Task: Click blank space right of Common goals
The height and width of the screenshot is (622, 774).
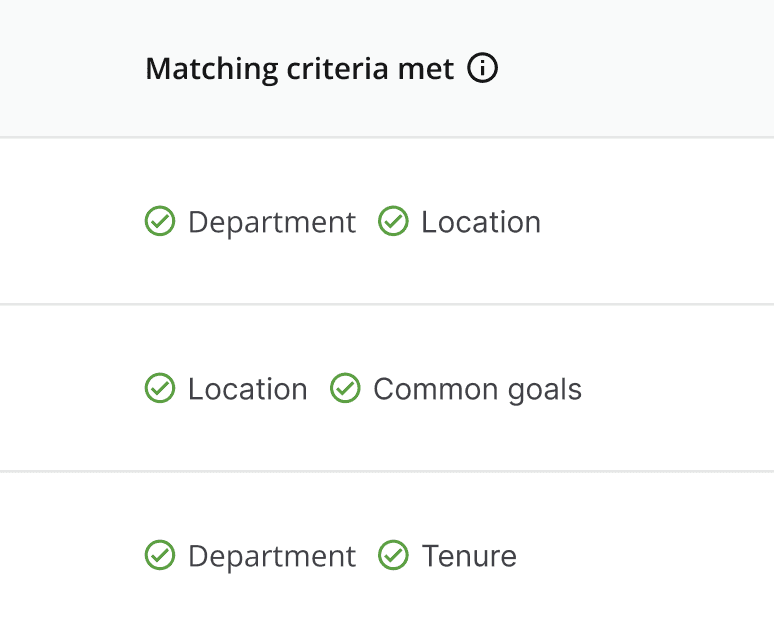Action: (680, 389)
